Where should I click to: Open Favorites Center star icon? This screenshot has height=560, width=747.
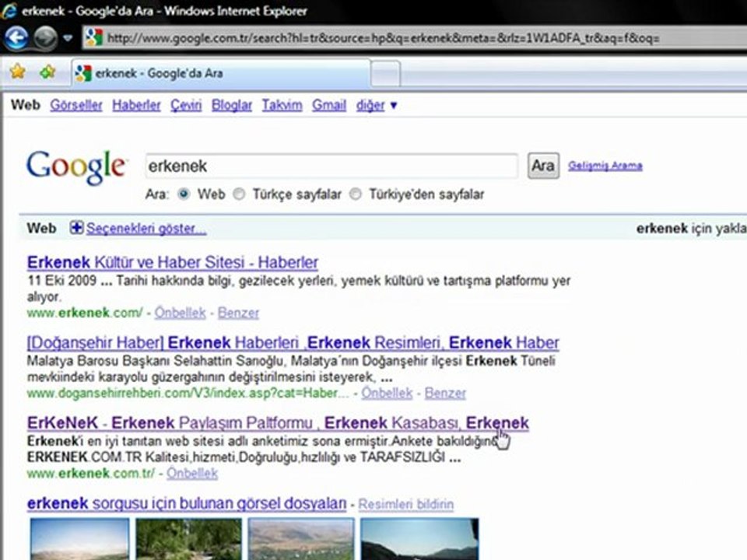[18, 72]
